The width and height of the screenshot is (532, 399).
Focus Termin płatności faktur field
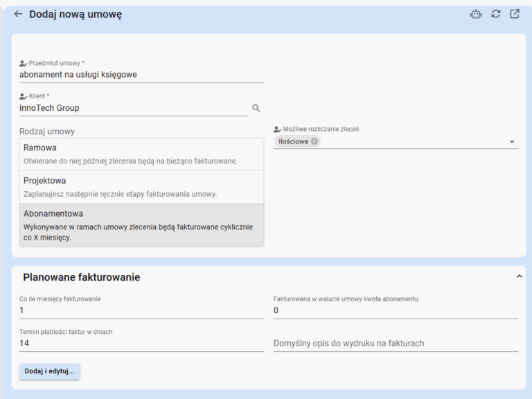pos(141,344)
